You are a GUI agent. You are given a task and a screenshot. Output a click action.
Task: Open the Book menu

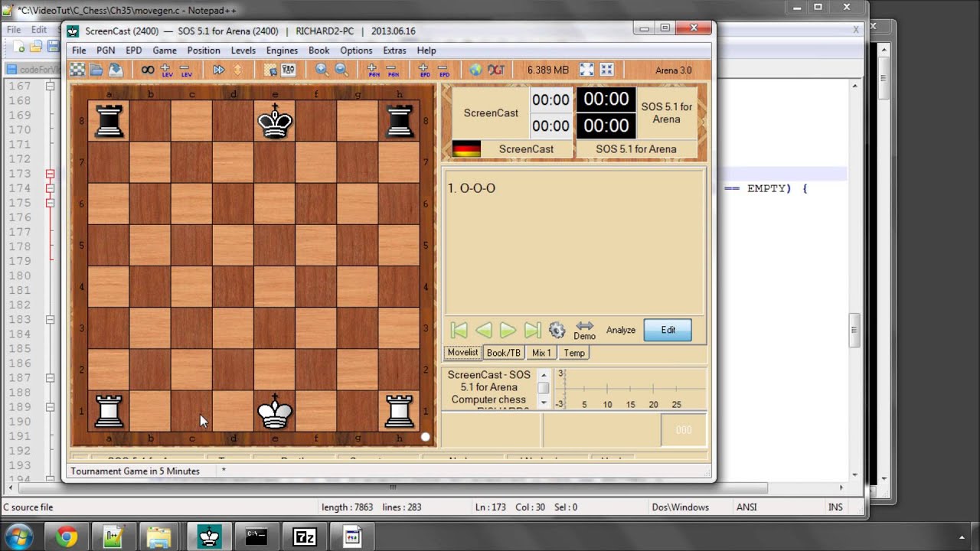319,51
